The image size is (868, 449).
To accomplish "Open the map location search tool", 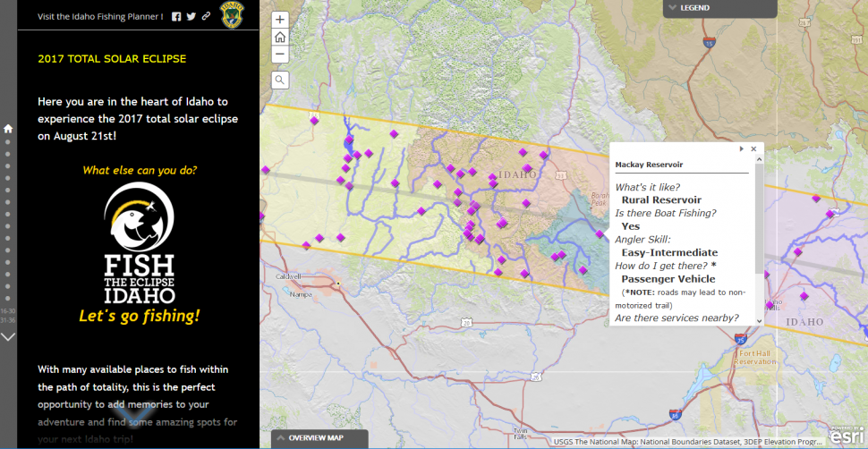I will coord(280,80).
